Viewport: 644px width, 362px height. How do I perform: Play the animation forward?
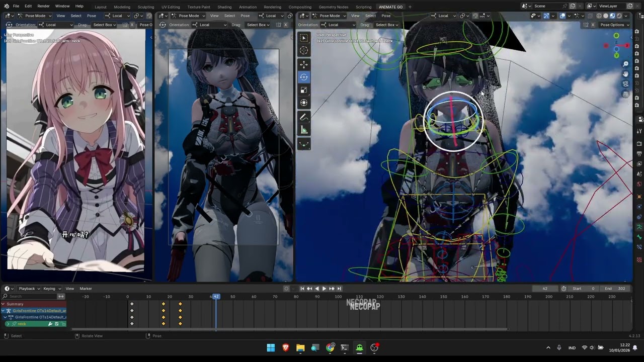pyautogui.click(x=324, y=289)
